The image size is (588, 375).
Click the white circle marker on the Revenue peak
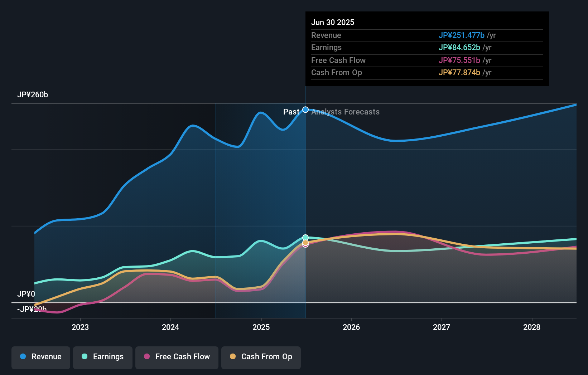pos(305,109)
